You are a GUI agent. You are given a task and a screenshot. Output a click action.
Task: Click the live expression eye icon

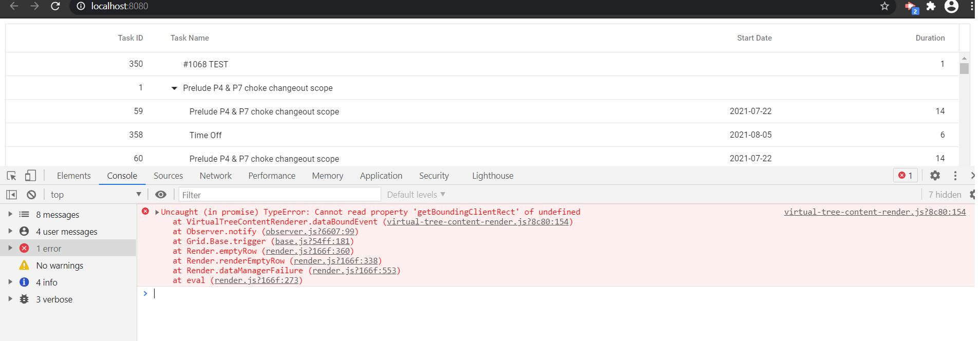click(161, 195)
